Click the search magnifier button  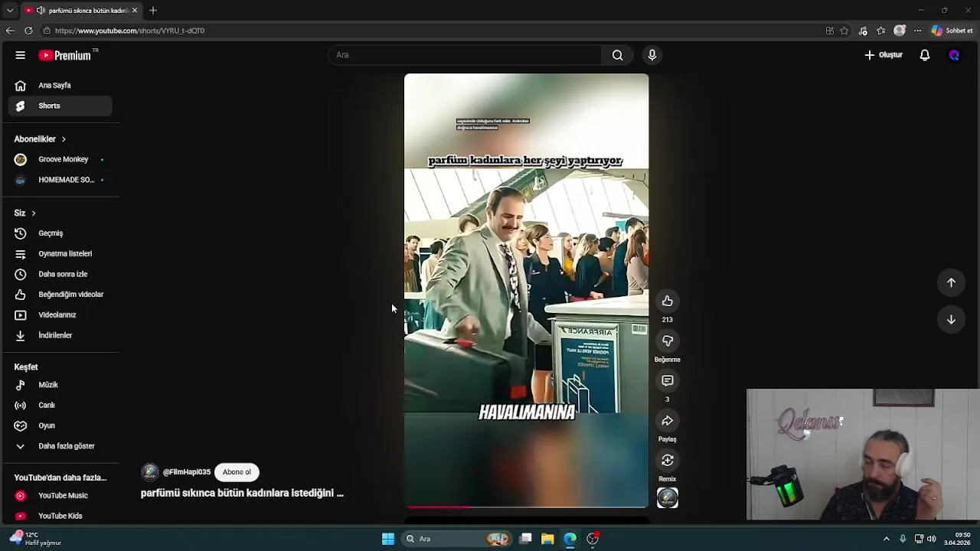pos(617,55)
